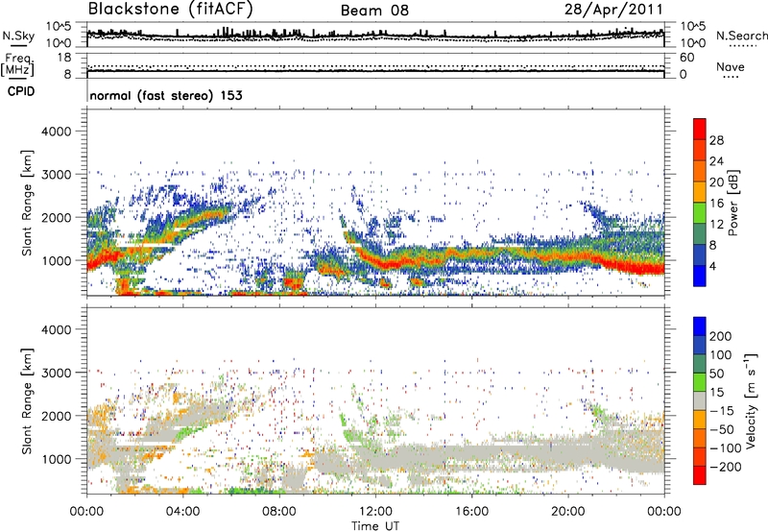Click the "N.Sky" legend label

(18, 36)
